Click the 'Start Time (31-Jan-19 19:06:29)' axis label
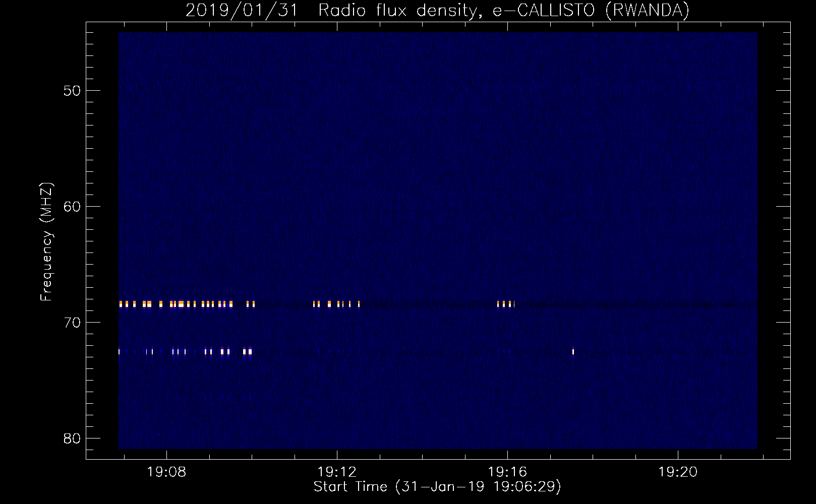Image resolution: width=816 pixels, height=504 pixels. [437, 487]
